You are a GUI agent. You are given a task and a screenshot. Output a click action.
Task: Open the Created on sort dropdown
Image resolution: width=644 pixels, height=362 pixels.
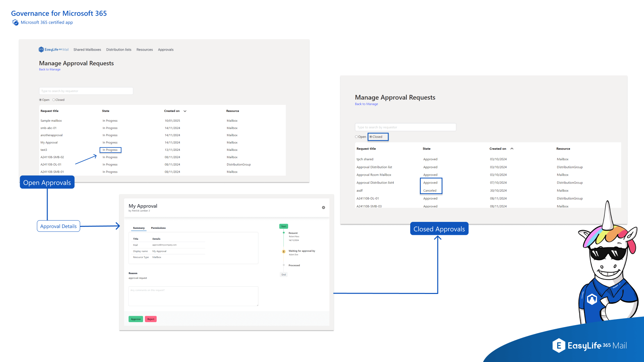185,111
